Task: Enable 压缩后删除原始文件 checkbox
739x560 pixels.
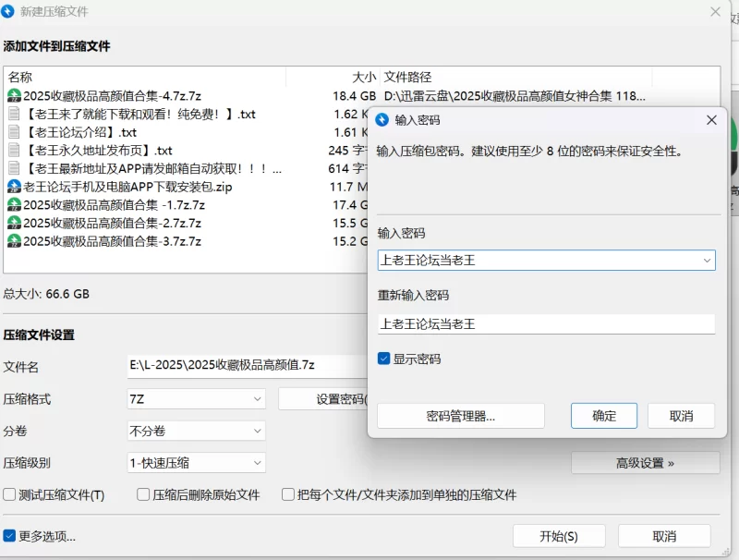Action: 143,494
